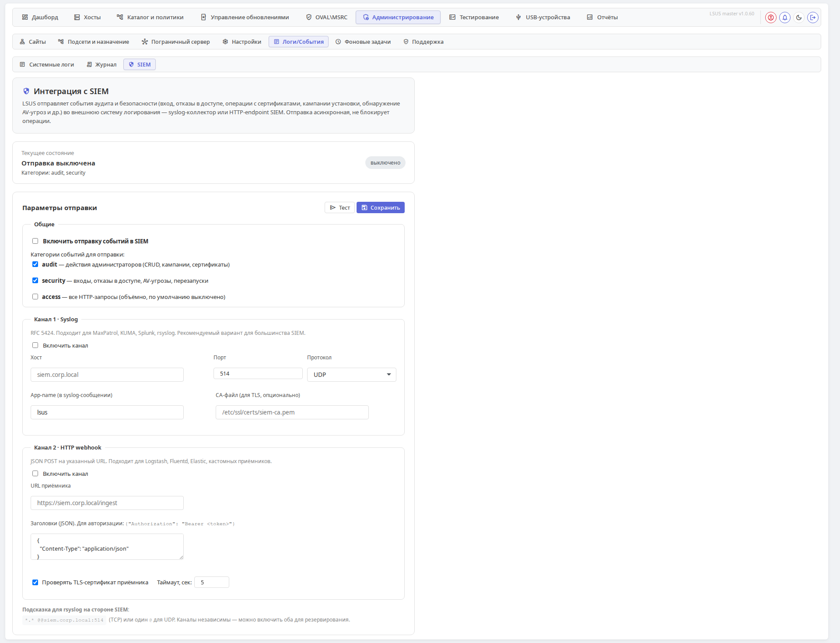Uncheck Проверять TLS-сертификат приёмника
The image size is (840, 643).
tap(35, 582)
